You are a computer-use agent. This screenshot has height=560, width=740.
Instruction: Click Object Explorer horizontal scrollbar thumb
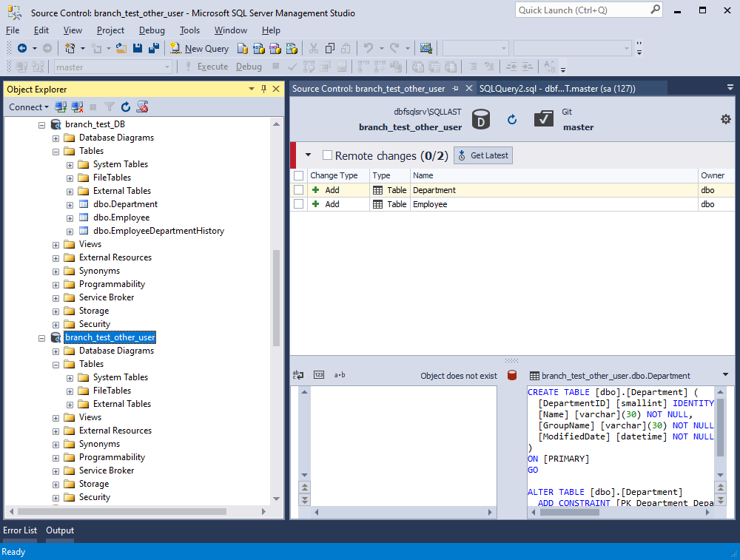pyautogui.click(x=122, y=511)
